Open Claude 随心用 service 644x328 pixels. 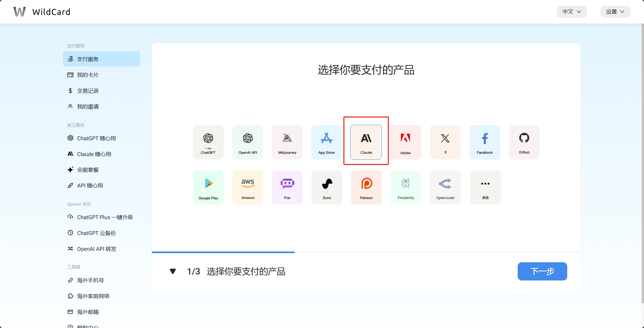pos(101,154)
